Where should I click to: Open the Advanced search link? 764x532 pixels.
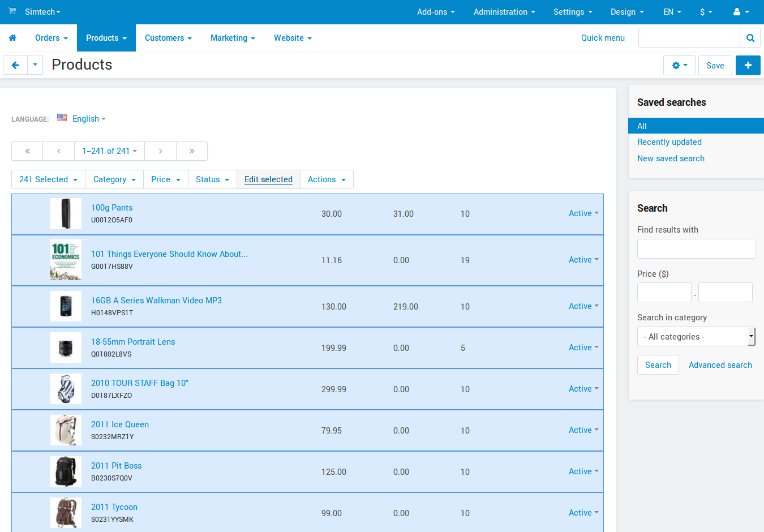coord(720,365)
